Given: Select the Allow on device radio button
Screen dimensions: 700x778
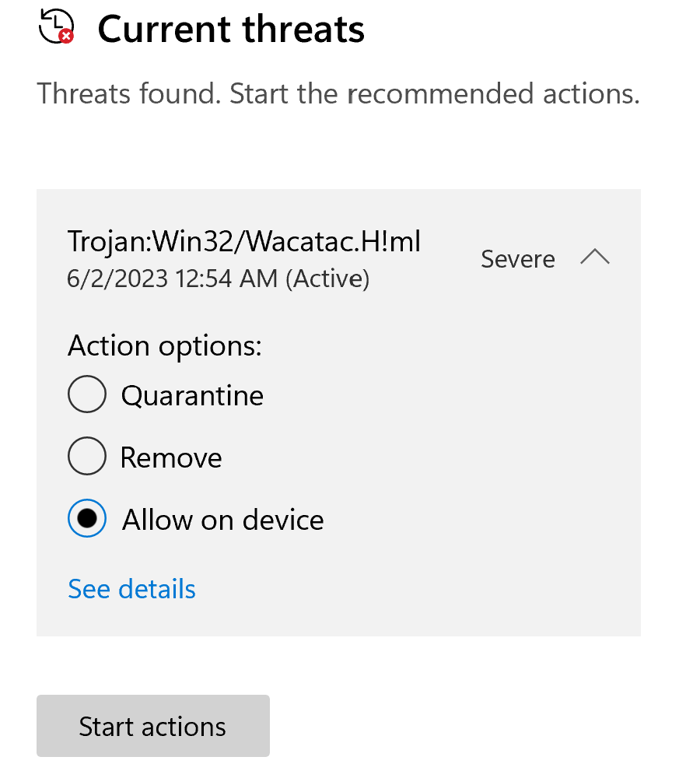Looking at the screenshot, I should coord(86,519).
